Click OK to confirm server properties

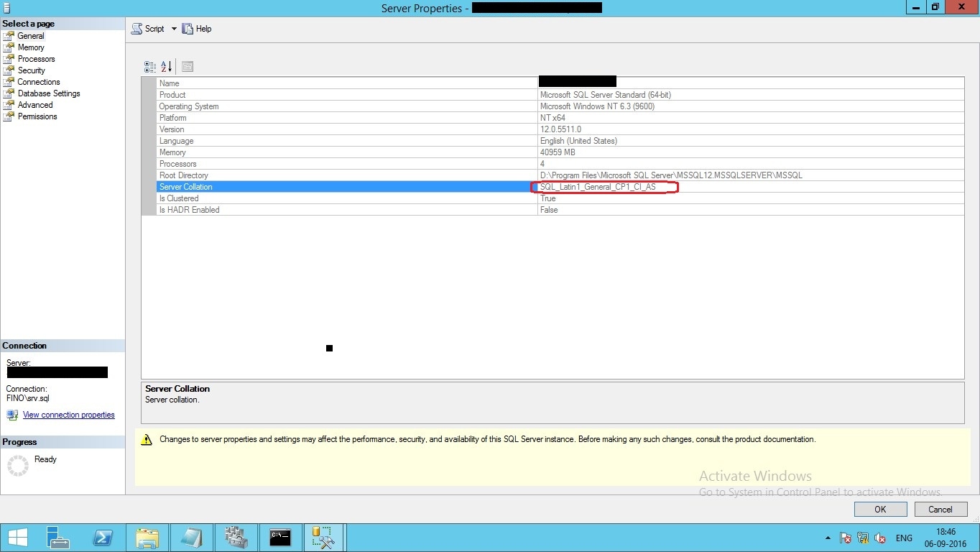pos(880,509)
